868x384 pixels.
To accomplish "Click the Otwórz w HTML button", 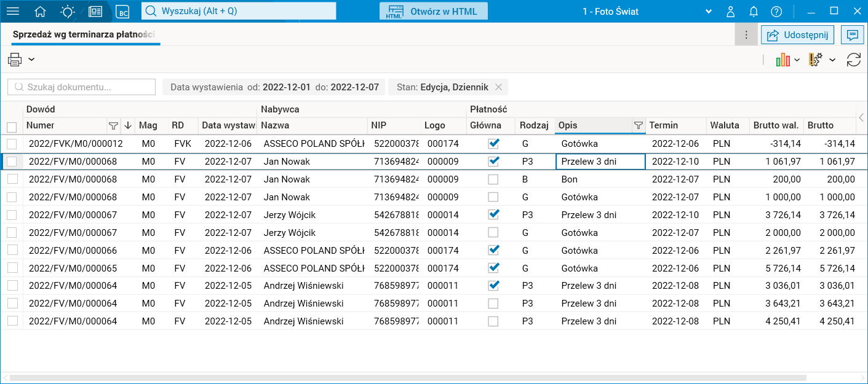I will click(x=433, y=11).
